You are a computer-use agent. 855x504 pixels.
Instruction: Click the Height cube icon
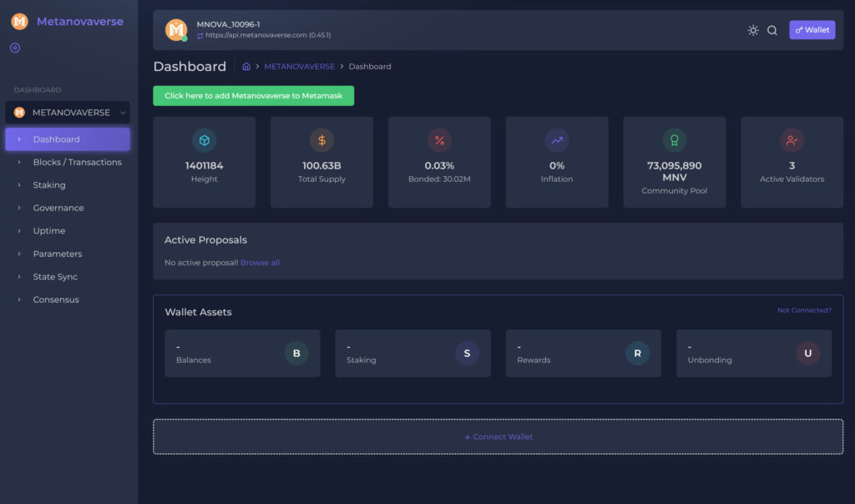204,140
